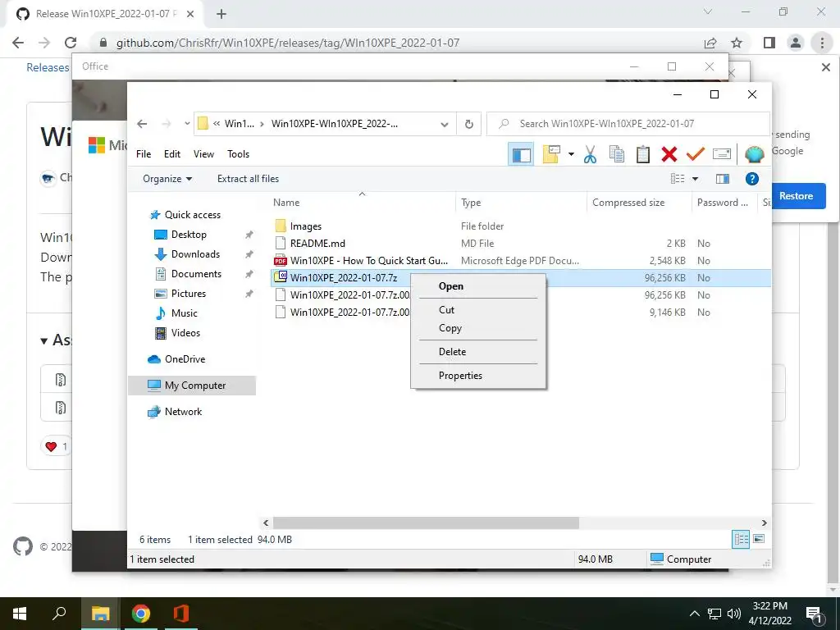Click Chrome share page icon
Viewport: 840px width, 630px height.
710,43
